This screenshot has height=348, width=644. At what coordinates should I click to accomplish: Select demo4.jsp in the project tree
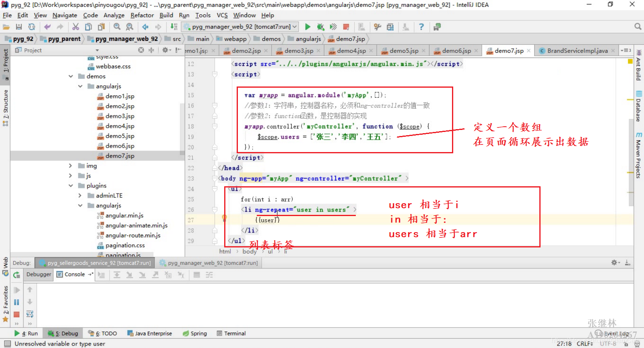[120, 126]
